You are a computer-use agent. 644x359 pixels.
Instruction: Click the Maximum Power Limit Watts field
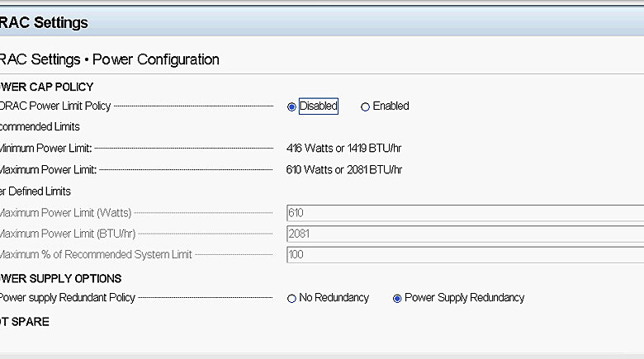pos(465,213)
